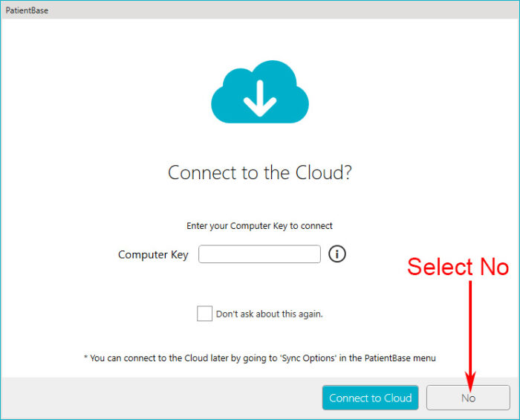The height and width of the screenshot is (420, 520).
Task: Click the "Don't ask about this again." label
Action: 269,314
